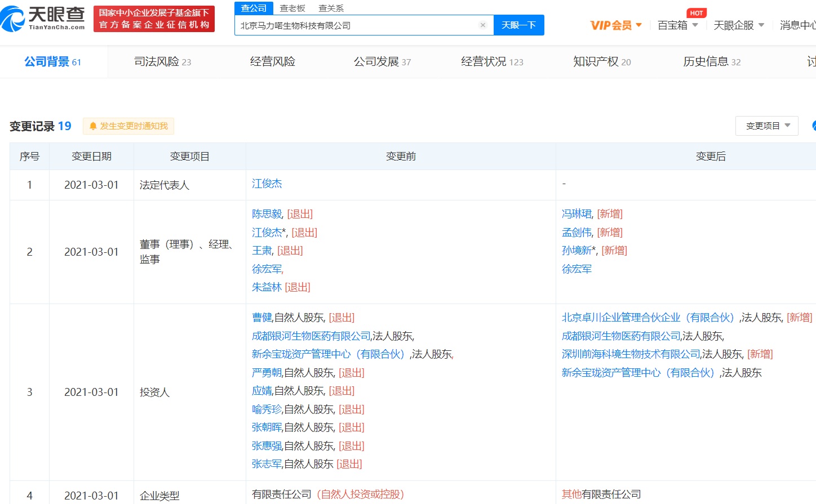The image size is (816, 504).
Task: Click the bell icon for change notifications
Action: (93, 126)
